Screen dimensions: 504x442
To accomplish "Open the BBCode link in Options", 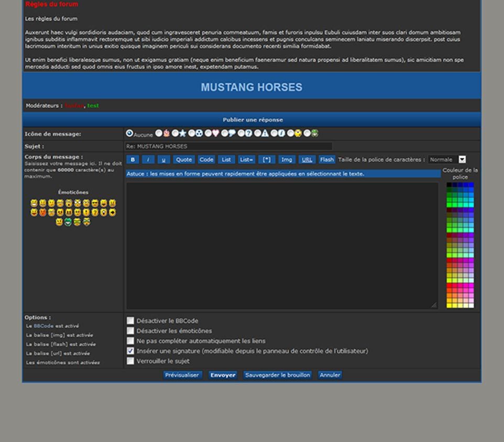I will 43,326.
